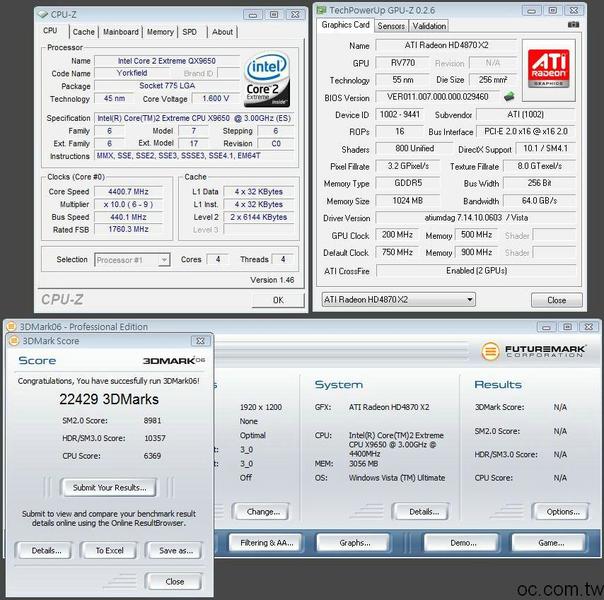Export score with To Excel button
Viewport: 604px width, 600px height.
tap(109, 551)
